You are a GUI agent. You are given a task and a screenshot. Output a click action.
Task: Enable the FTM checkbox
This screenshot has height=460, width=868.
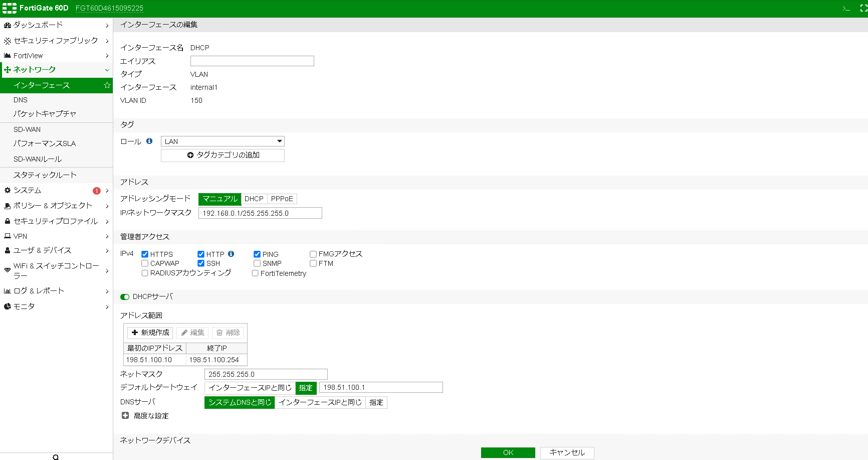point(313,263)
